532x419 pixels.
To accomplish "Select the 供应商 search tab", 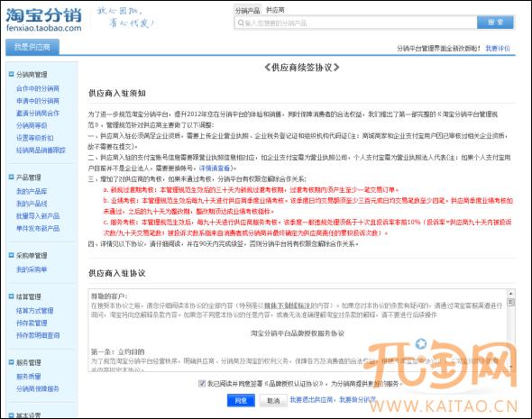I will coord(275,11).
